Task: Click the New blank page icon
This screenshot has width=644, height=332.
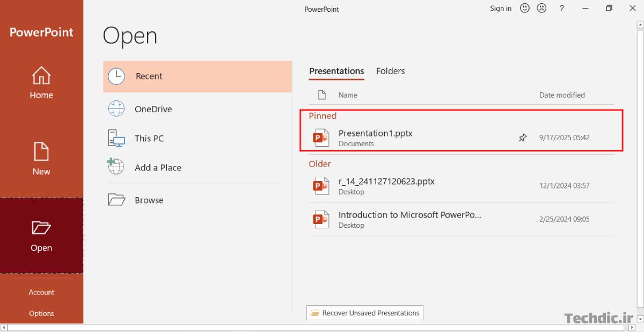Action: (x=41, y=151)
